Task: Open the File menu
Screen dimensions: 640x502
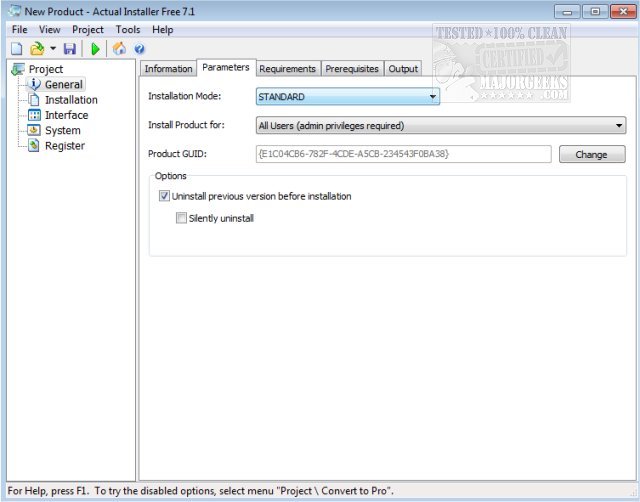Action: coord(19,30)
